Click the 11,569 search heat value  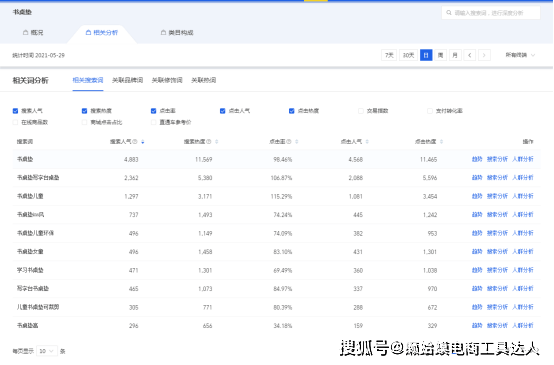click(x=204, y=159)
